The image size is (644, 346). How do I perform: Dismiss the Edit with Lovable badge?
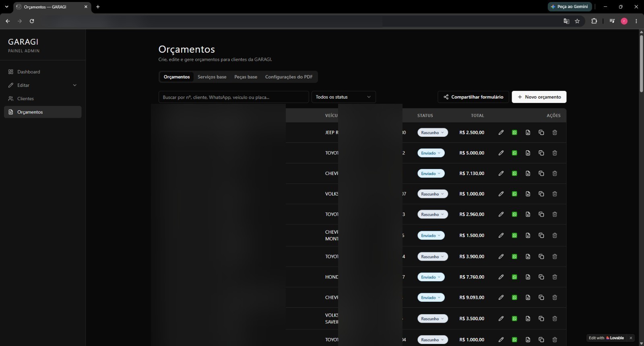631,338
